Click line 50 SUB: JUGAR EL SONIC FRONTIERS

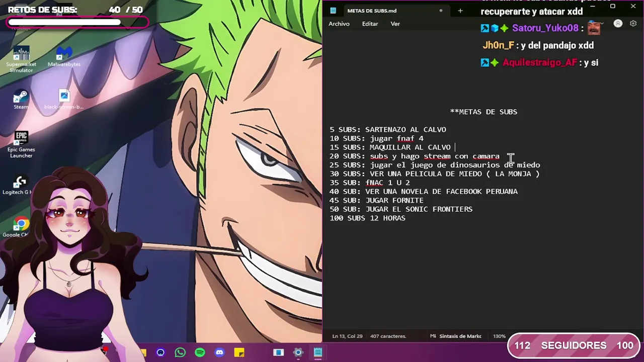click(401, 209)
